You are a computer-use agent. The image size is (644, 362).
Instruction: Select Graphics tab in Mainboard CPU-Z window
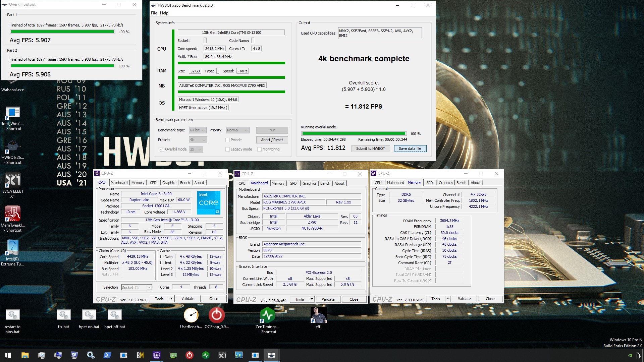[309, 183]
